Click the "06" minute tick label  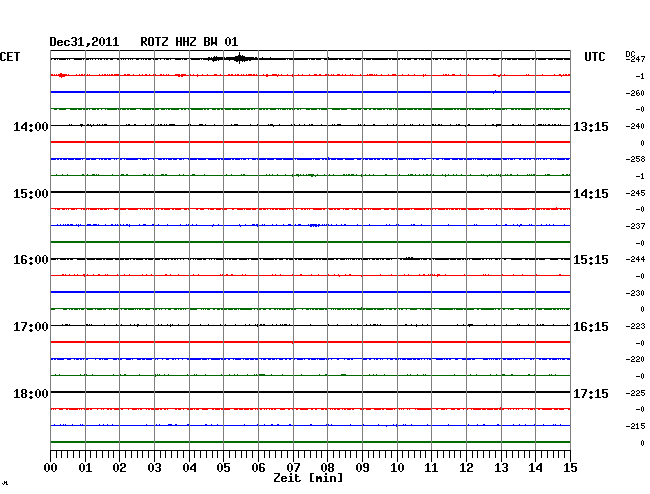pos(258,468)
